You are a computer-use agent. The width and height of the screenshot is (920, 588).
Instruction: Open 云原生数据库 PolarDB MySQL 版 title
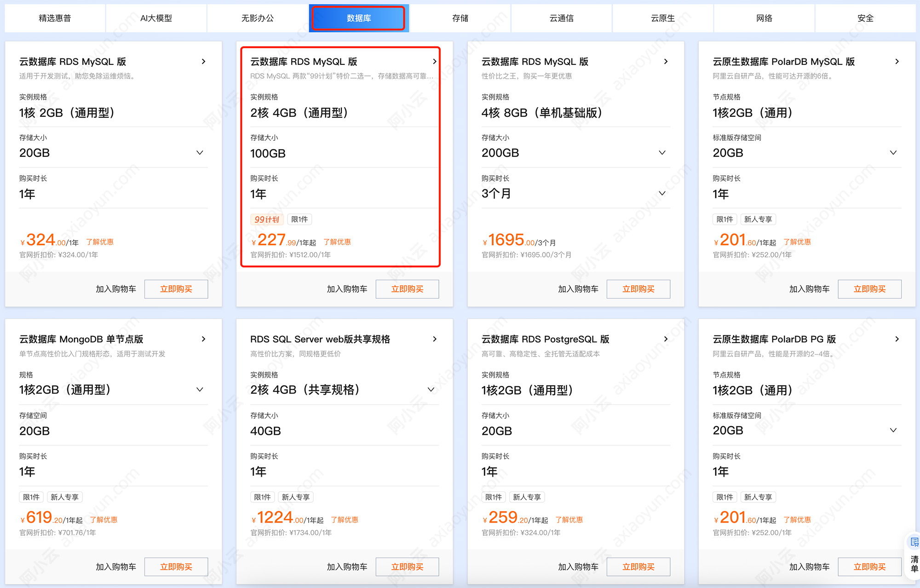tap(784, 62)
